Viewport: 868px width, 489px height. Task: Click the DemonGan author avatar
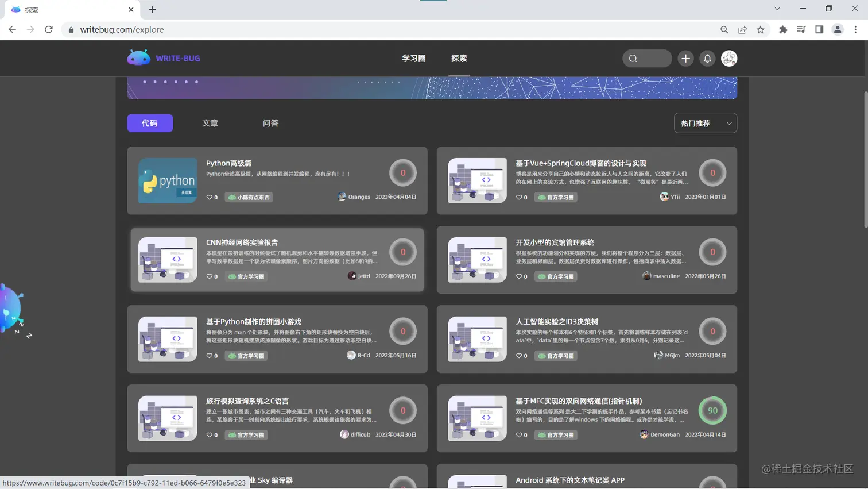coord(644,434)
